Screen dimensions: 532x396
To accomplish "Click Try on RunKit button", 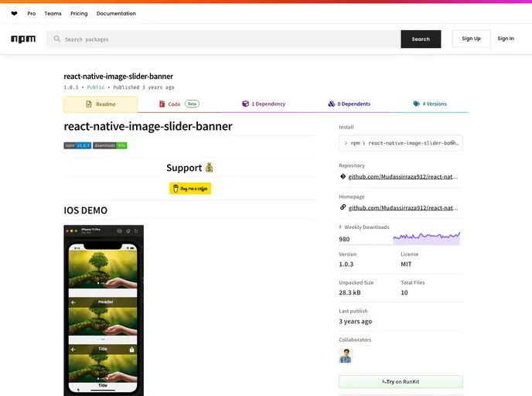I will (x=401, y=382).
